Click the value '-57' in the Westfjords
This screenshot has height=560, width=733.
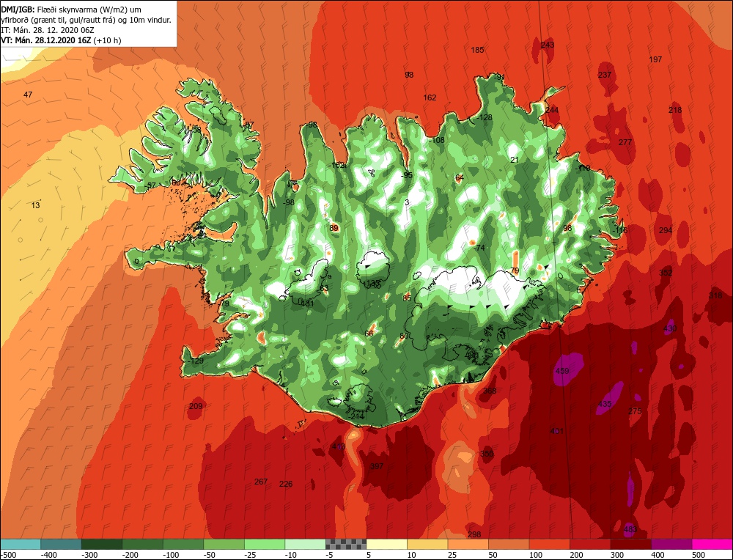(x=150, y=185)
